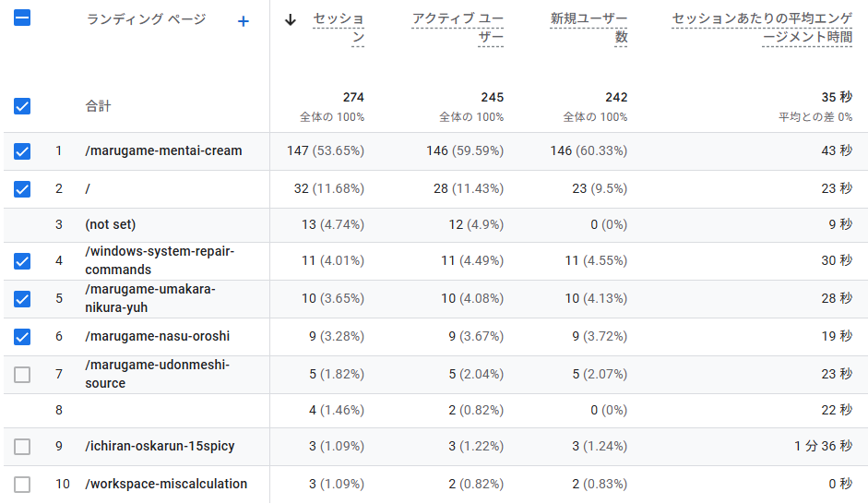The width and height of the screenshot is (868, 504).
Task: Click sessions cell 4 (1.46%)
Action: pyautogui.click(x=337, y=410)
